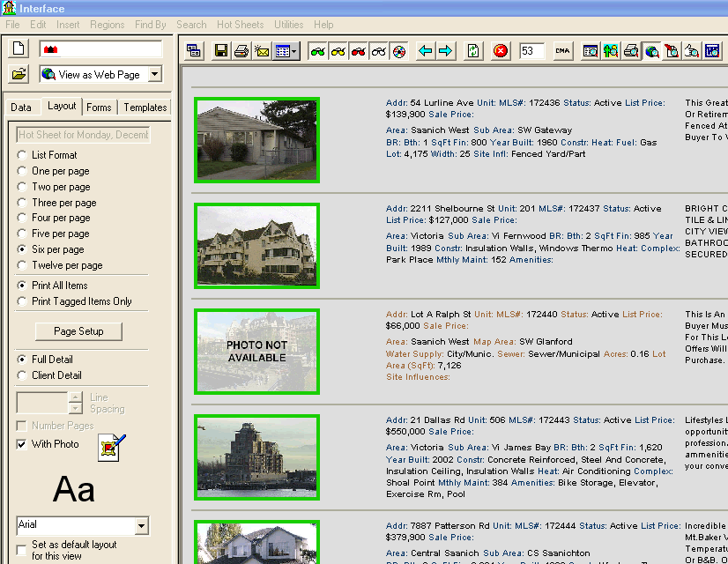Viewport: 728px width, 564px height.
Task: Click the 21 Dallas Rd tower photo
Action: (x=256, y=457)
